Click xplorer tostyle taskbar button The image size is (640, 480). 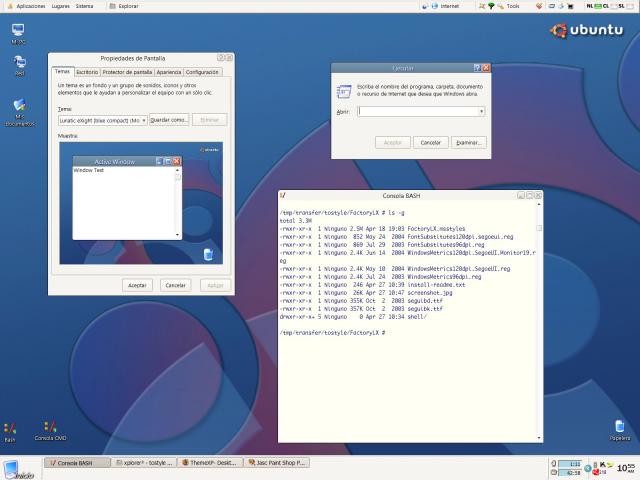click(144, 463)
